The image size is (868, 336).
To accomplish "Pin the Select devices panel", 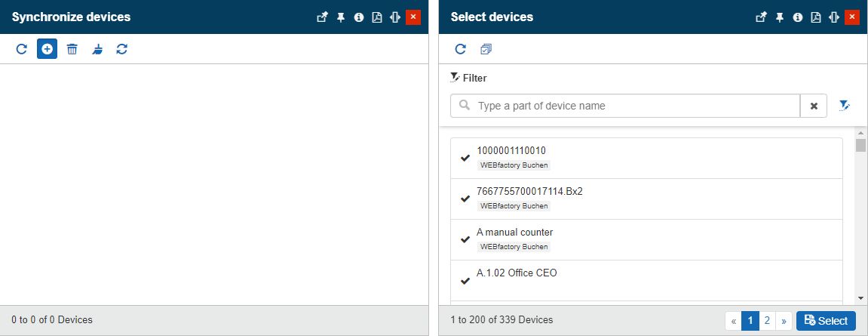I will 780,17.
